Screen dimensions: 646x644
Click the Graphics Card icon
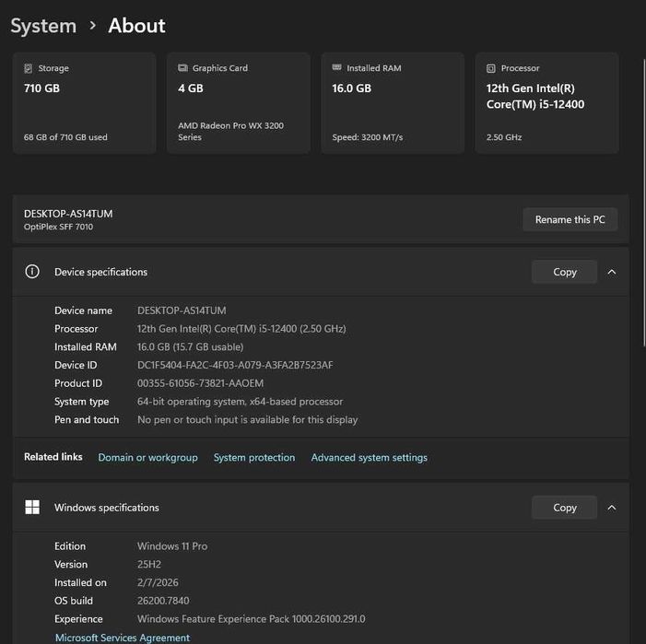pos(182,68)
